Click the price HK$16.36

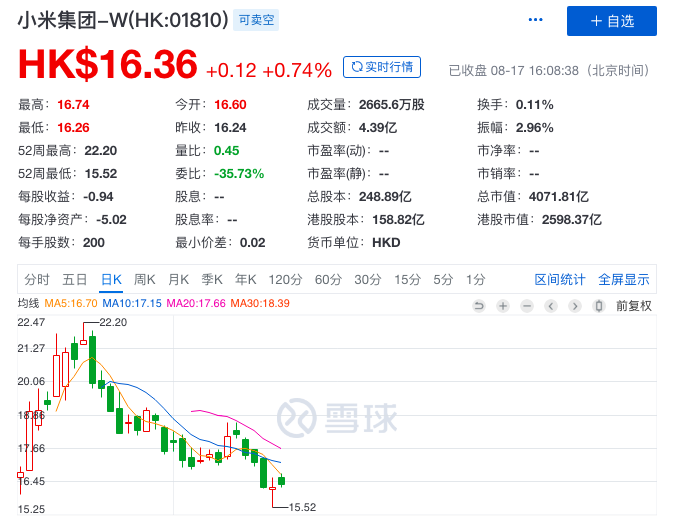click(x=108, y=64)
